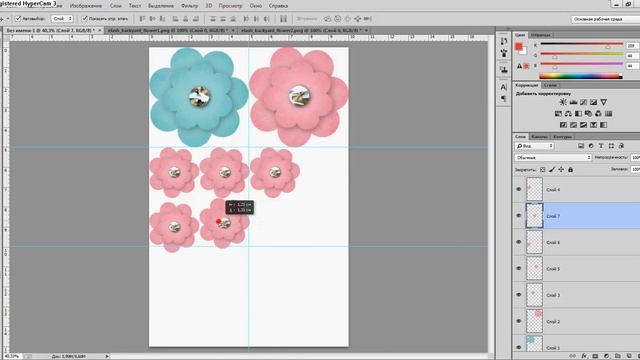Hide layer Слой 2
640x360 pixels.
[519, 321]
